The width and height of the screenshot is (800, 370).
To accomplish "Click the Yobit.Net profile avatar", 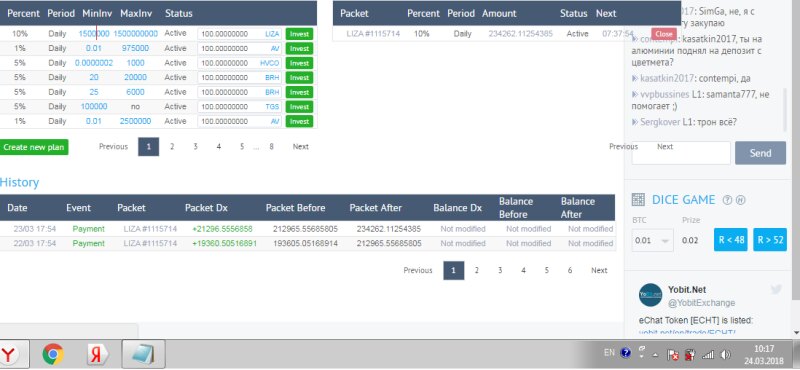I will coord(651,295).
